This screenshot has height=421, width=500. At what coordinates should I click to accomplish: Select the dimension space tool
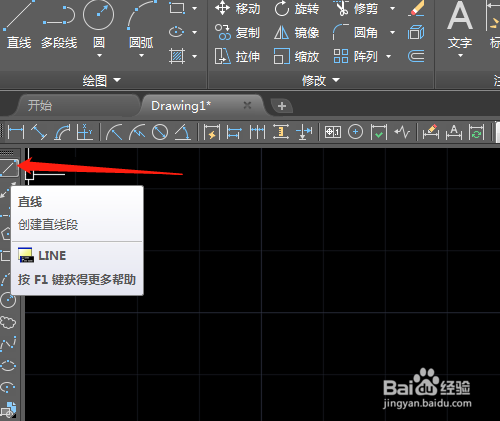[x=281, y=132]
